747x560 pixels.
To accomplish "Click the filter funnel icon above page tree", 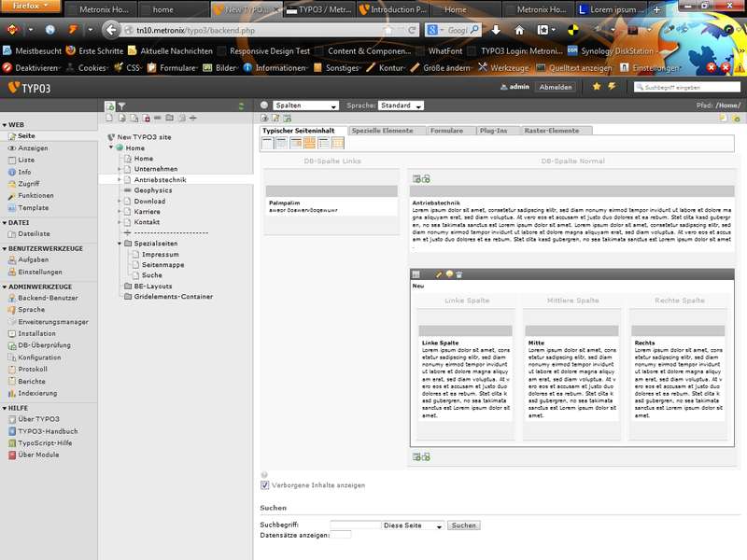I will [121, 106].
